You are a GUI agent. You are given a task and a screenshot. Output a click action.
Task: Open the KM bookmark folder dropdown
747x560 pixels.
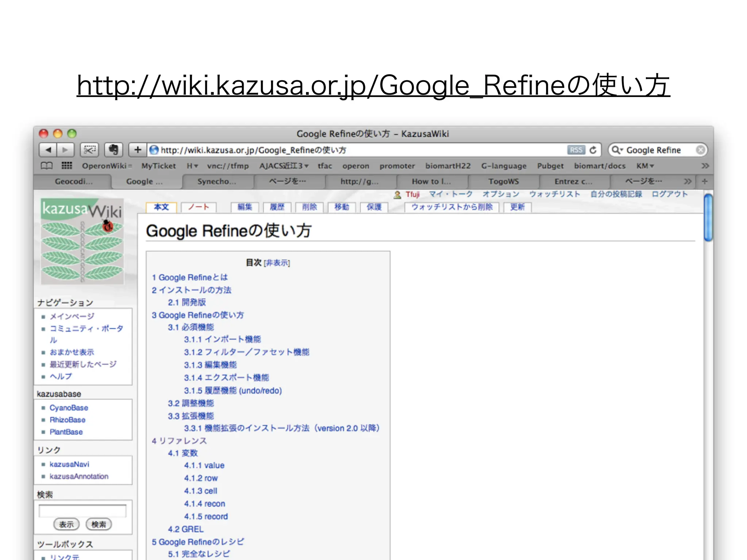click(645, 166)
